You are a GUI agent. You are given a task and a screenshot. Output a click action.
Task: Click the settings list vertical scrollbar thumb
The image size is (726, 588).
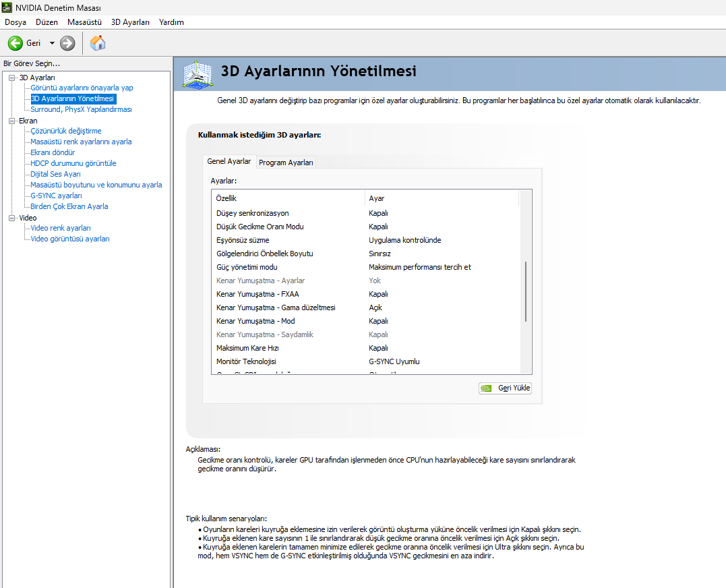coord(526,292)
